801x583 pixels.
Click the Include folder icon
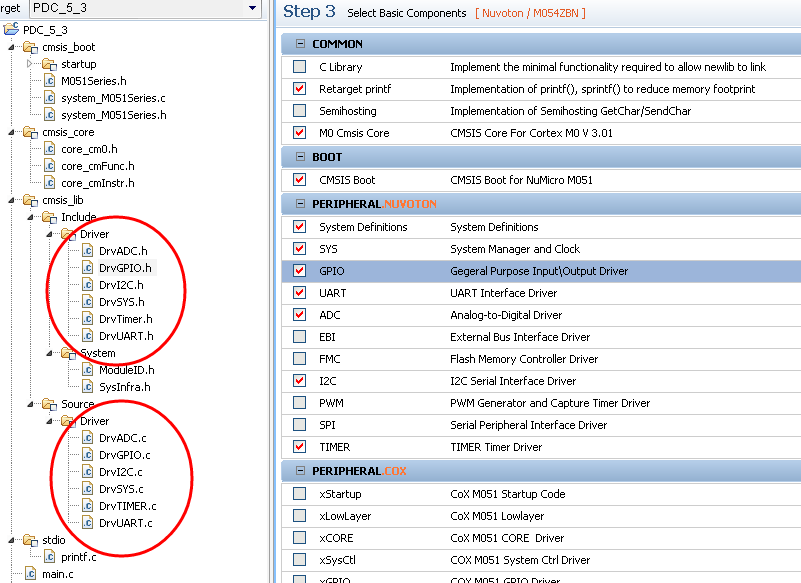point(50,217)
